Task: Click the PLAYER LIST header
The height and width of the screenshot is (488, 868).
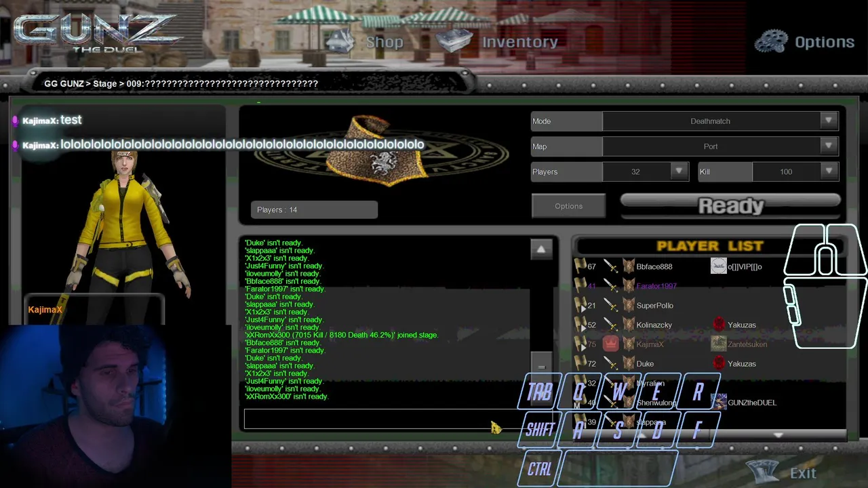Action: point(710,246)
